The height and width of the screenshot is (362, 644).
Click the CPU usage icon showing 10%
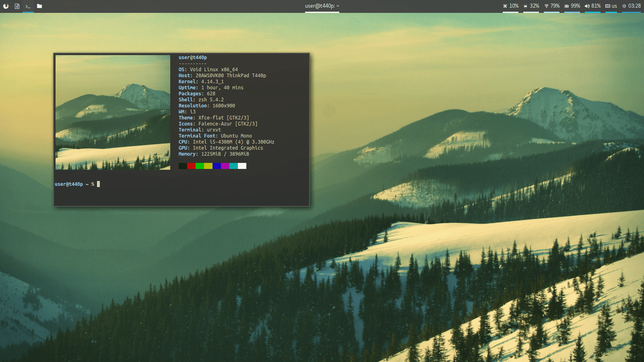pos(505,6)
